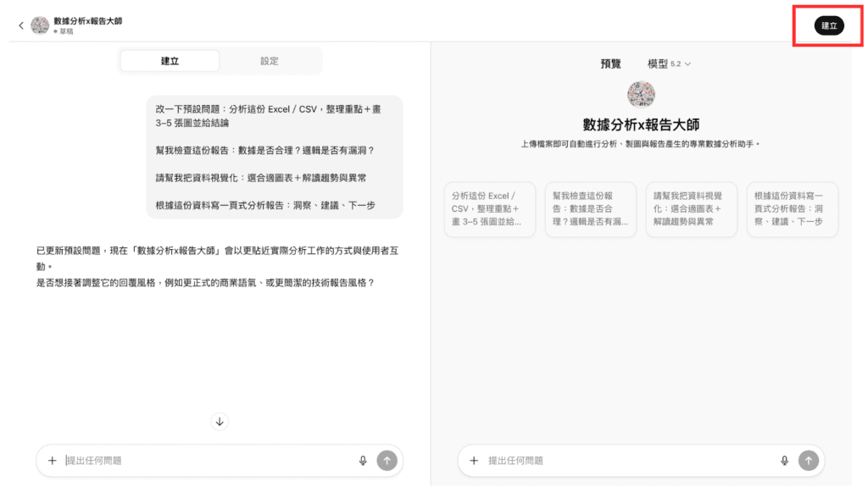Click the send arrow in preview input
868x493 pixels.
[808, 460]
